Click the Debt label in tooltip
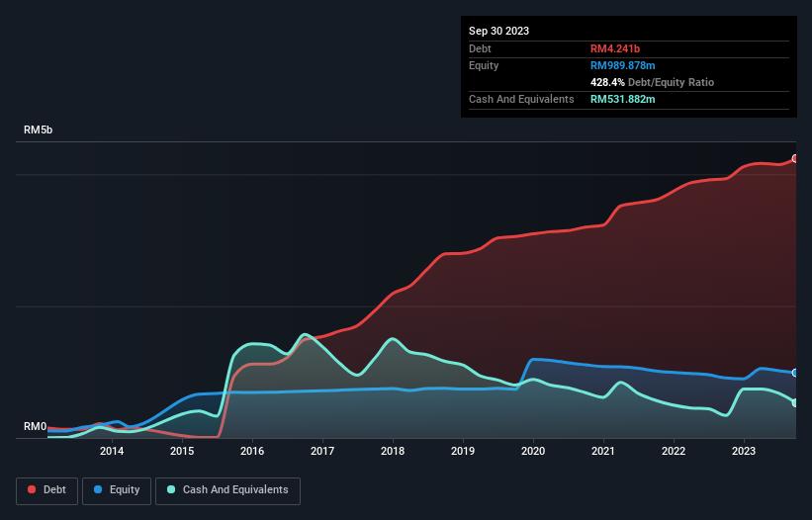 click(x=480, y=48)
